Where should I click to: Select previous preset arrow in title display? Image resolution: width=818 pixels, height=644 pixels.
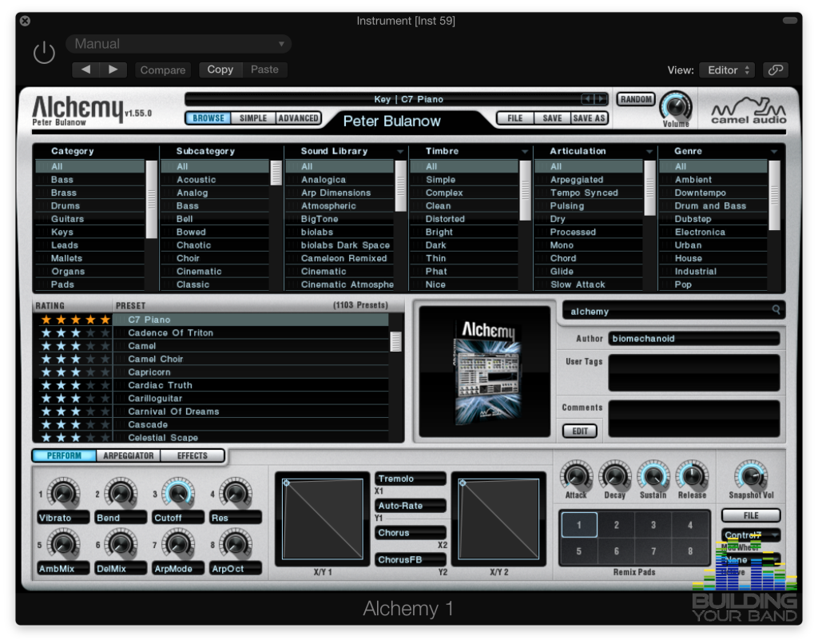(x=587, y=98)
